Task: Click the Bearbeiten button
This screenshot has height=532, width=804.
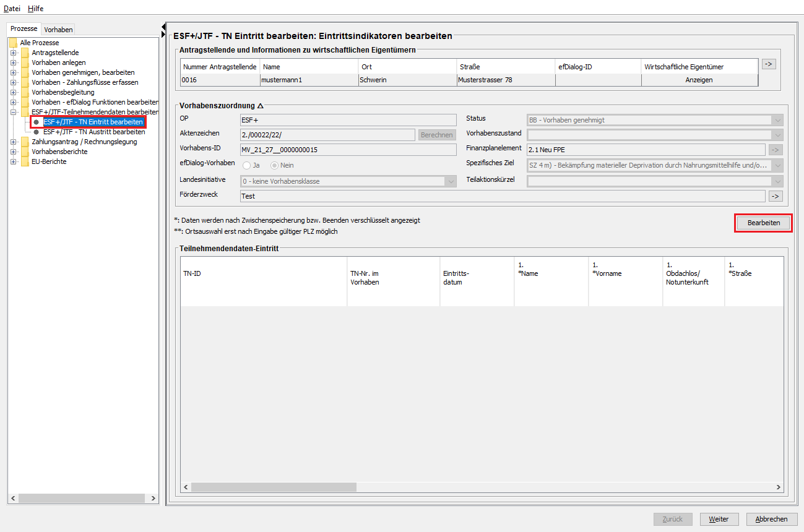Action: pos(764,223)
